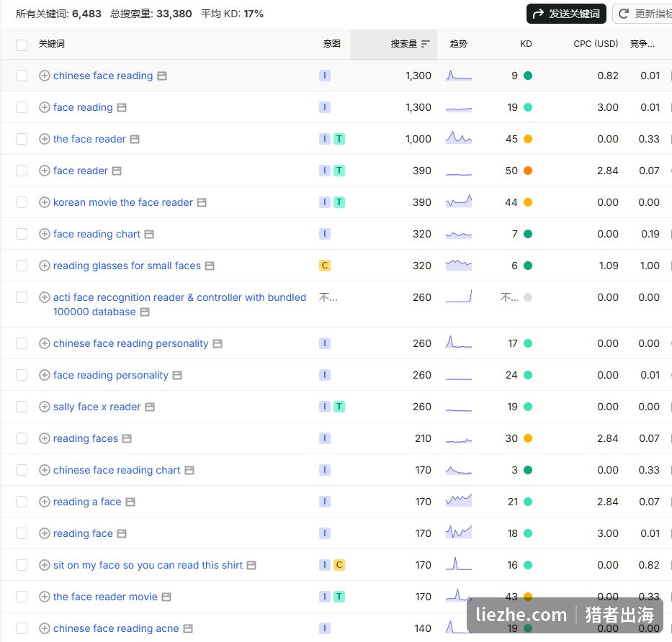The image size is (672, 642).
Task: Click the orange KD dot for 'face reader'
Action: [x=528, y=171]
